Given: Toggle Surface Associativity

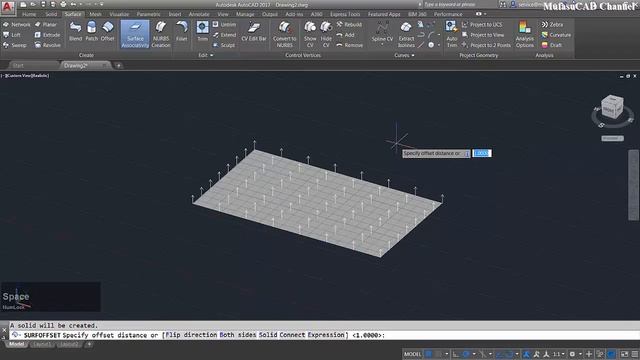Looking at the screenshot, I should (135, 35).
